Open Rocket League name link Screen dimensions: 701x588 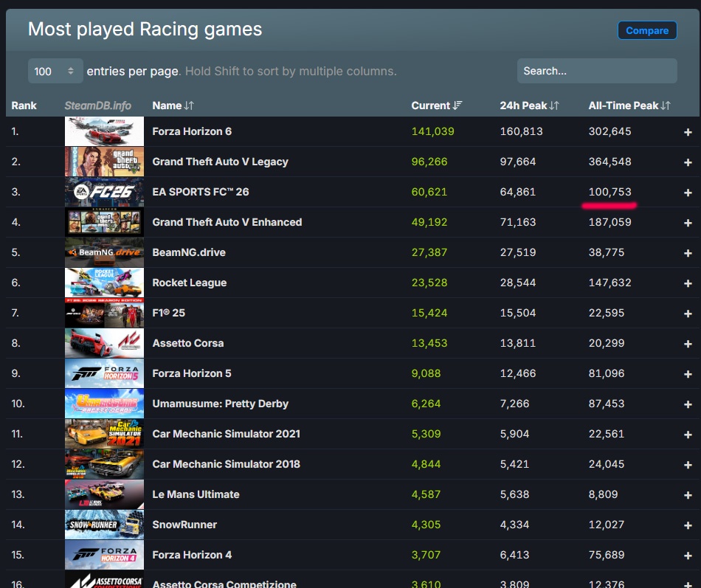coord(189,283)
